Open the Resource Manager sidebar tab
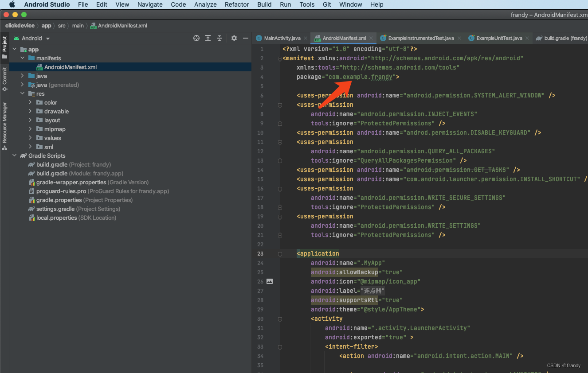The image size is (588, 373). click(4, 126)
